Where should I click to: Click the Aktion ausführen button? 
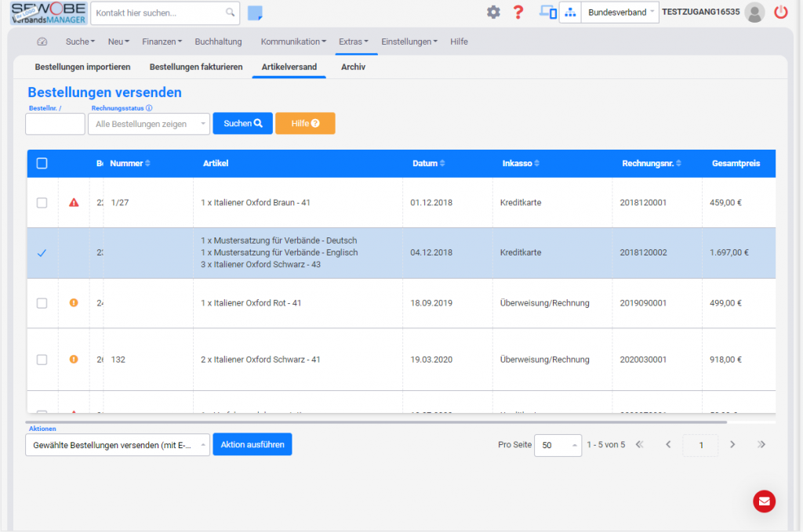tap(252, 445)
